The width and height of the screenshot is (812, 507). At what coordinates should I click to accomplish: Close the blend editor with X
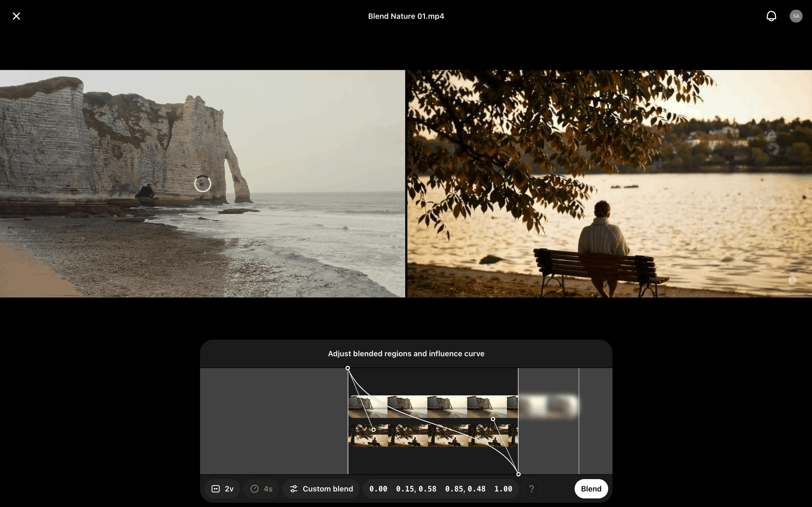(x=16, y=16)
